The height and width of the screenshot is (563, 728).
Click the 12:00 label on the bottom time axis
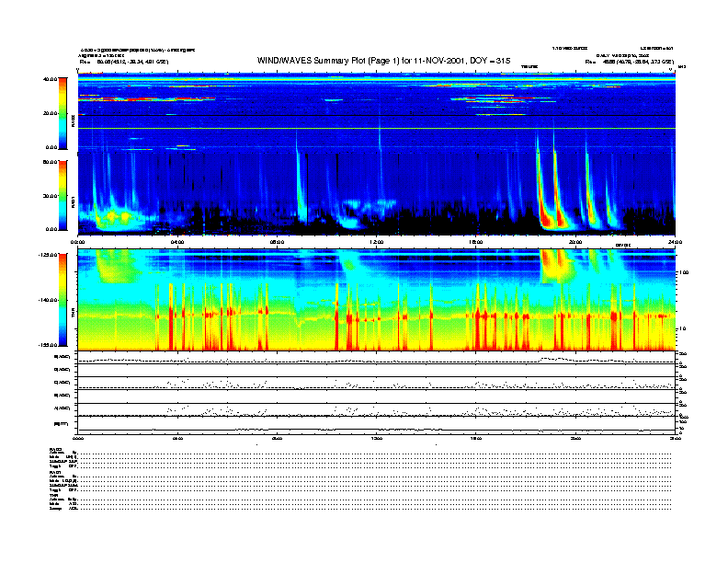click(376, 438)
